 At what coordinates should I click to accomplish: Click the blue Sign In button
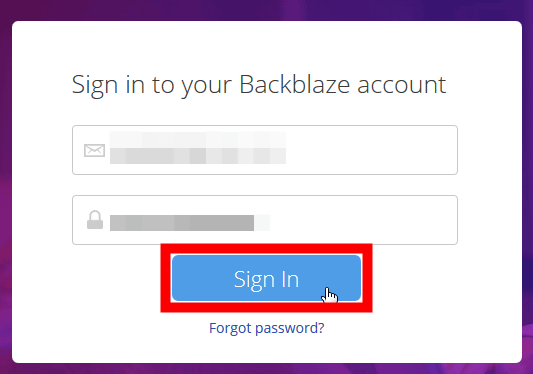pos(266,278)
